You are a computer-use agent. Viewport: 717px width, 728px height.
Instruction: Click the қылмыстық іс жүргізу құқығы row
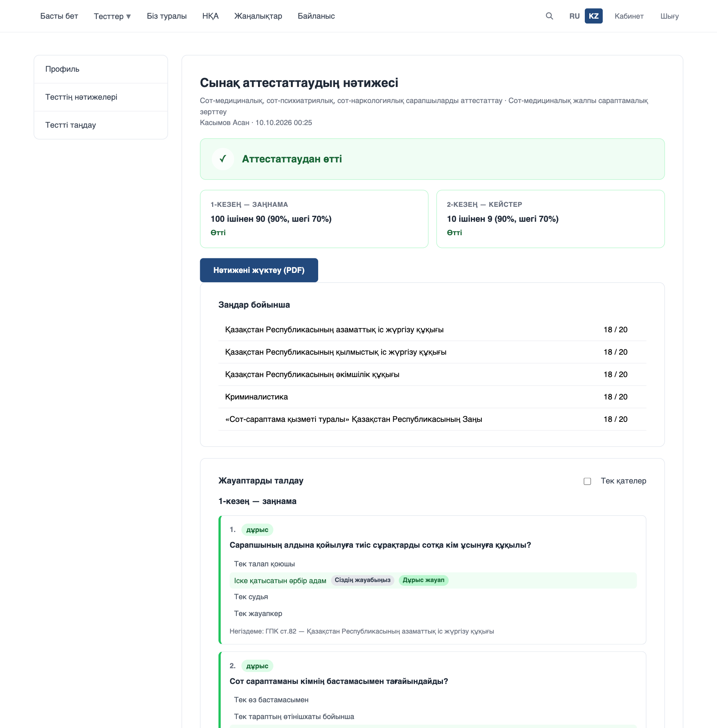(x=432, y=352)
